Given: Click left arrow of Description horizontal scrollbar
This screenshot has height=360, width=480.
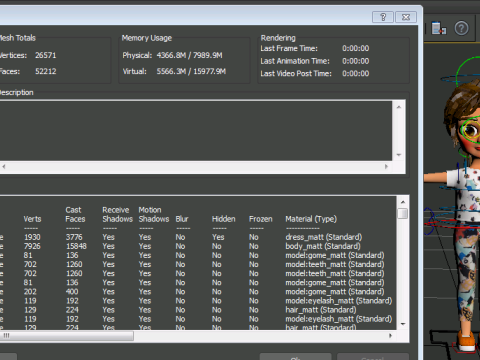Looking at the screenshot, I should pyautogui.click(x=4, y=166).
